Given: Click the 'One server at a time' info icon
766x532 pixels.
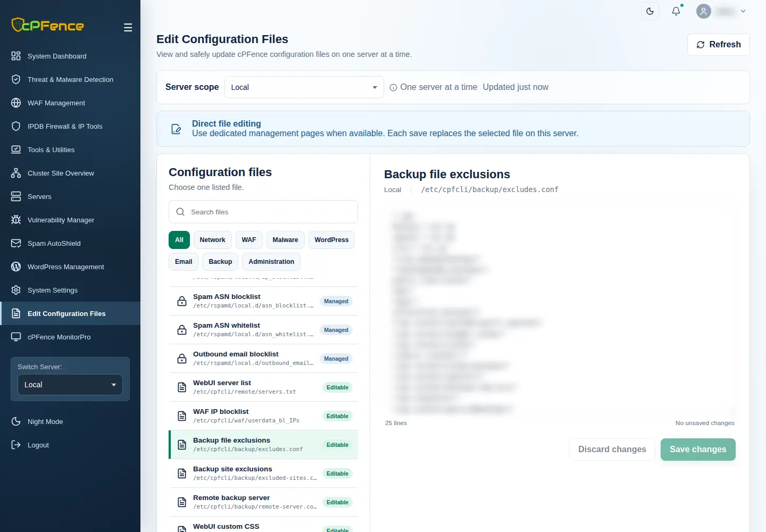Looking at the screenshot, I should 394,87.
